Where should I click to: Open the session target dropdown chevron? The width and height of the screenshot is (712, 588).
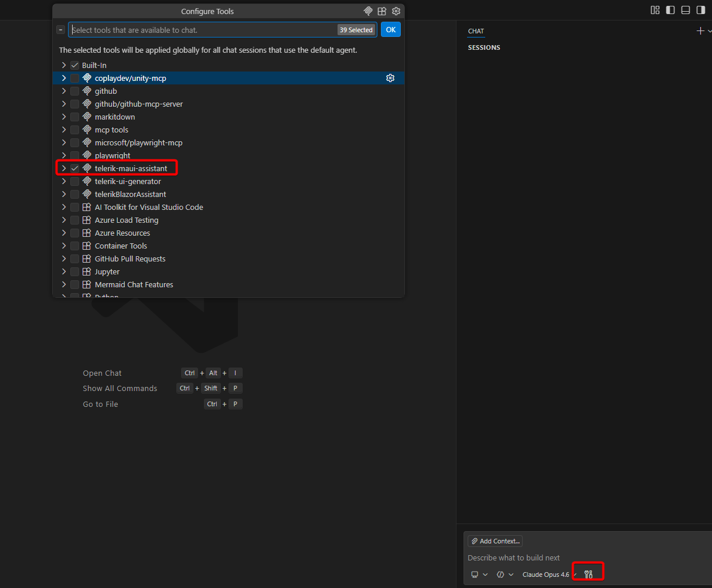tap(485, 575)
